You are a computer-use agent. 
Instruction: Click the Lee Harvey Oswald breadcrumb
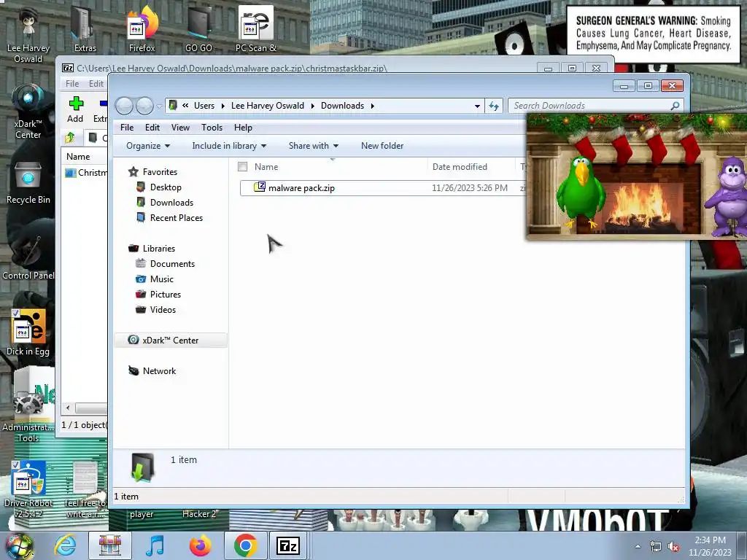click(267, 106)
